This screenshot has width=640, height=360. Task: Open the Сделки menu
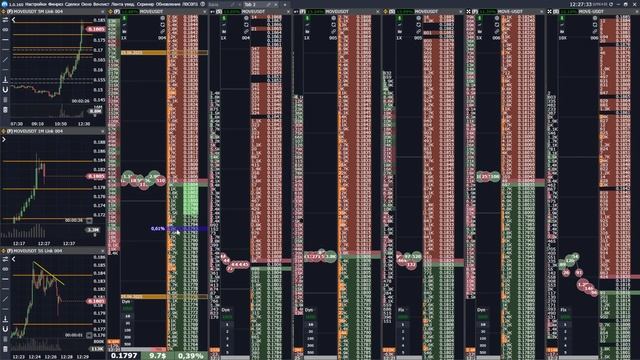[x=72, y=4]
